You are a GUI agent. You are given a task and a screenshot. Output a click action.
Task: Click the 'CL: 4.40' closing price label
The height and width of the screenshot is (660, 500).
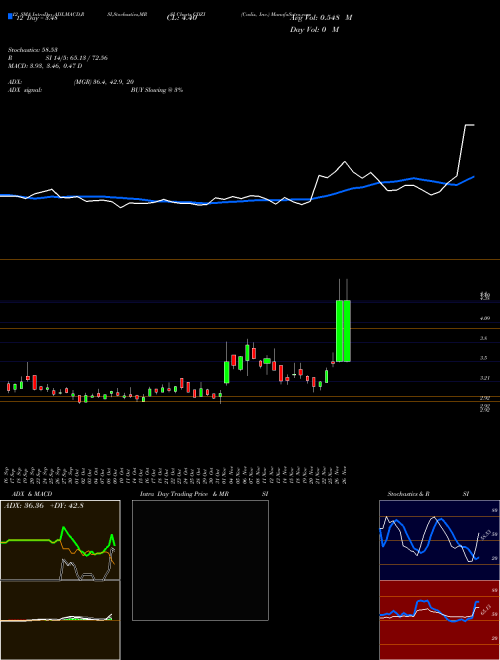pyautogui.click(x=182, y=18)
